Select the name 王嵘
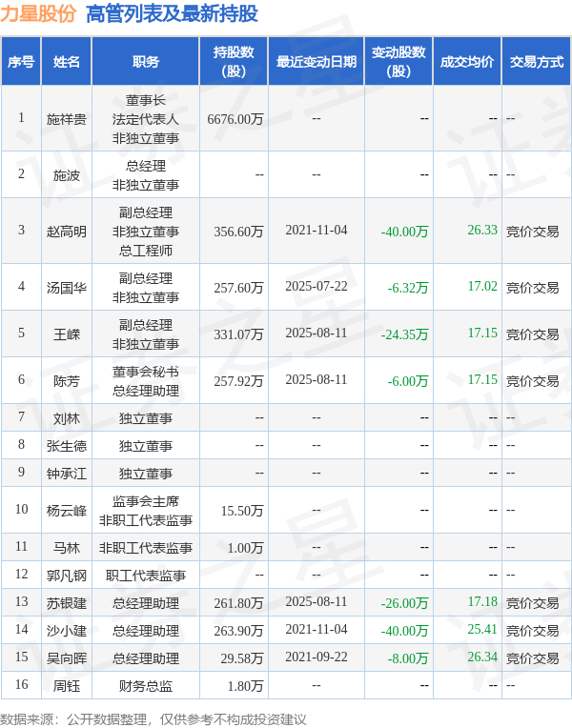 pyautogui.click(x=67, y=334)
